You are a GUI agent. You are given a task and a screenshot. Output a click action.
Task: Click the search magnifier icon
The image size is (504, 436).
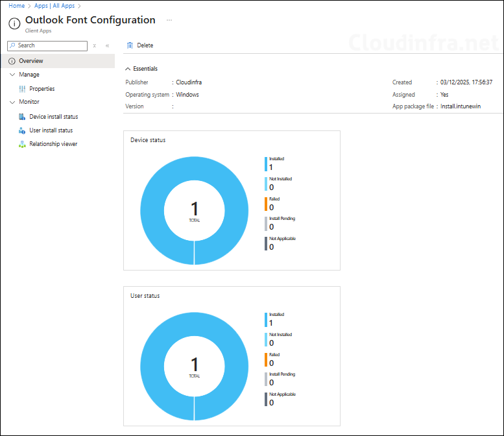tap(12, 45)
